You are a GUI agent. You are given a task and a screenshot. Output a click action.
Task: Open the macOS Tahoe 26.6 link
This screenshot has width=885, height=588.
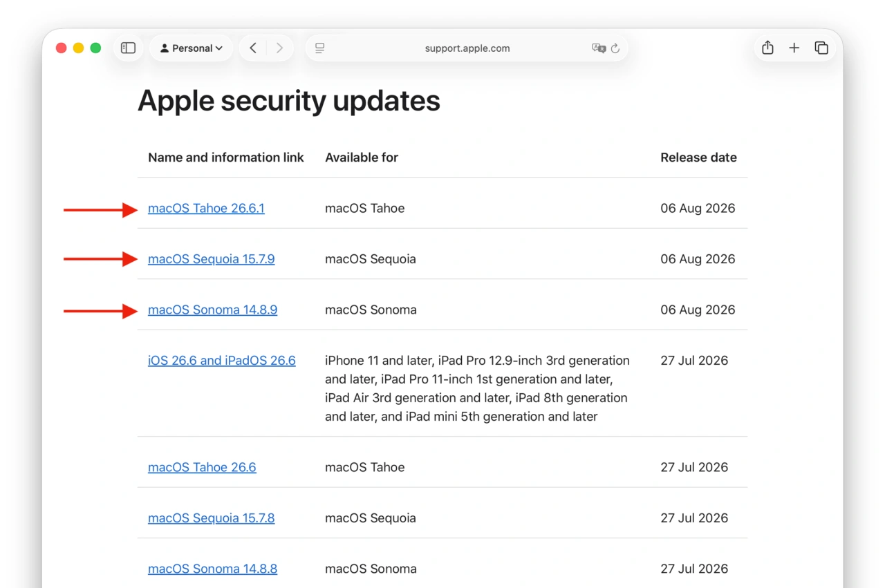coord(202,467)
